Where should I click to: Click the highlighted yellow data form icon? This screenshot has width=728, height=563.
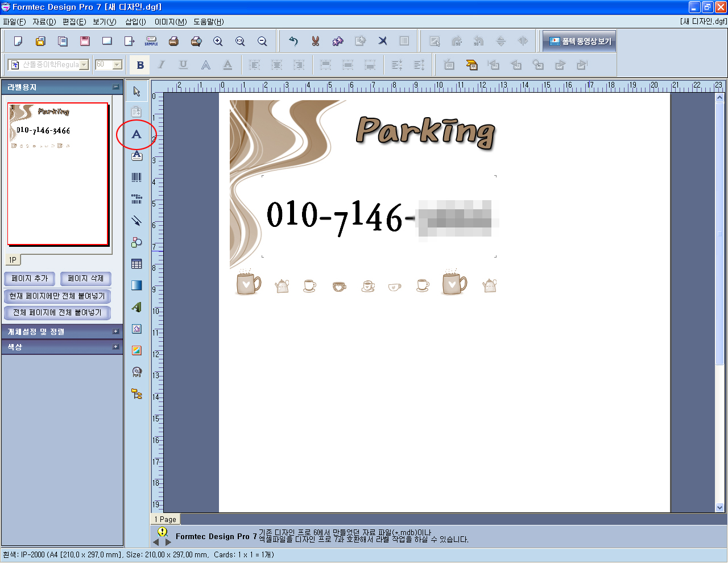pyautogui.click(x=471, y=65)
